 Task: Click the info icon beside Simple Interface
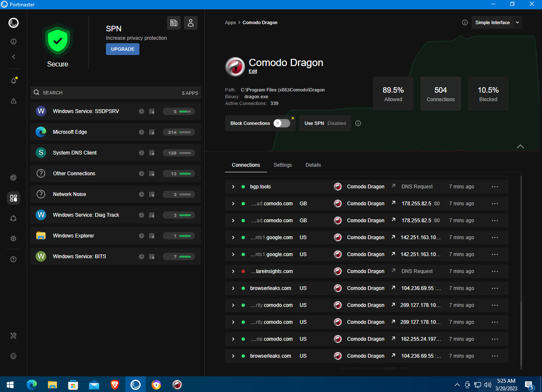click(x=465, y=22)
